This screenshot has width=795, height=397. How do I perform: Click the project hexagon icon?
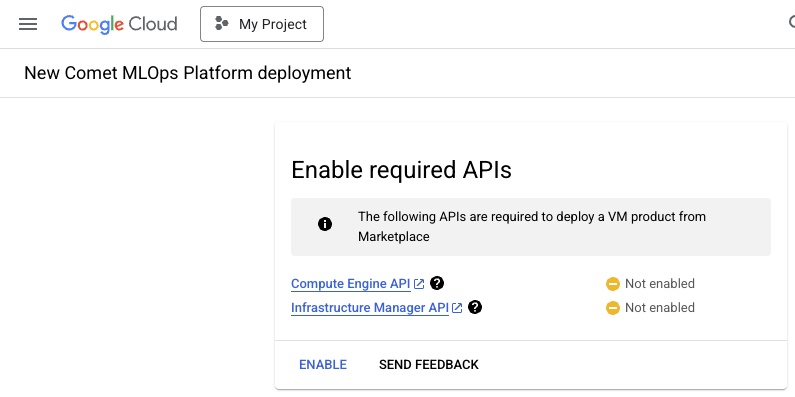[222, 24]
